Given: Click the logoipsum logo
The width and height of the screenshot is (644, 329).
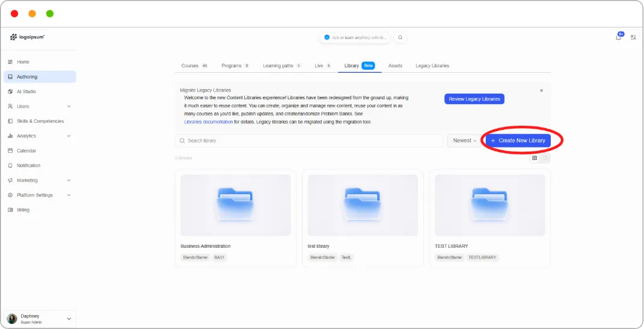Looking at the screenshot, I should (27, 37).
